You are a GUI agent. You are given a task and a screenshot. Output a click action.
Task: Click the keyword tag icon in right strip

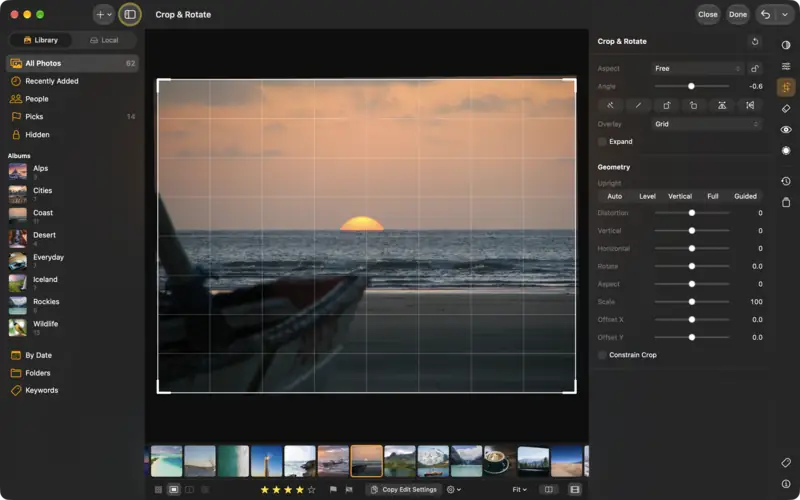pyautogui.click(x=786, y=462)
